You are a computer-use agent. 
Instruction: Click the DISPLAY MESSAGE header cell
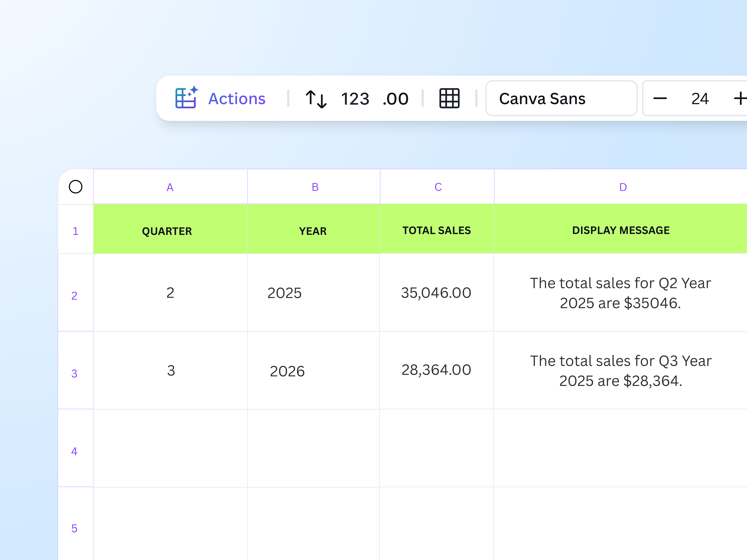[620, 229]
